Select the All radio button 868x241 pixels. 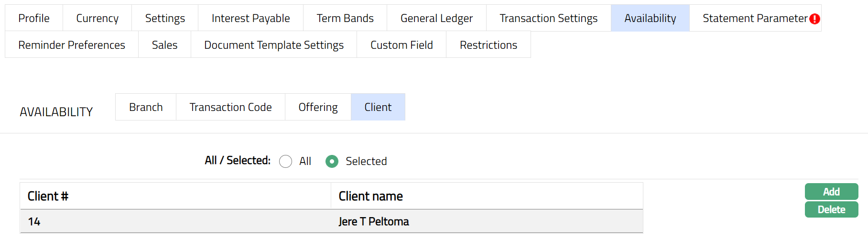point(286,162)
